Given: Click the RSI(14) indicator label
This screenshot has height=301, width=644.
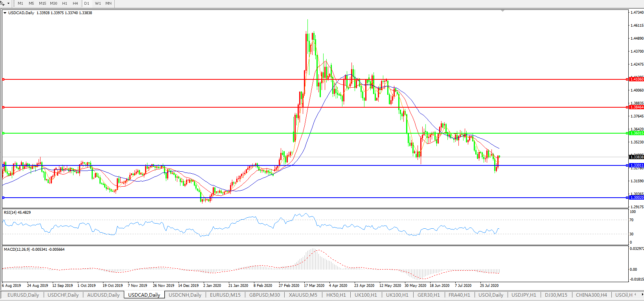Looking at the screenshot, I should click(x=17, y=213).
